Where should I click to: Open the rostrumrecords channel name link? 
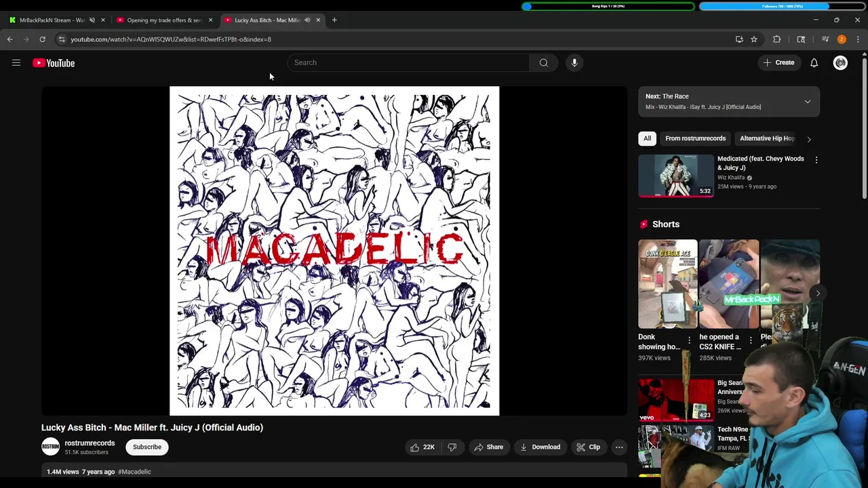click(90, 443)
